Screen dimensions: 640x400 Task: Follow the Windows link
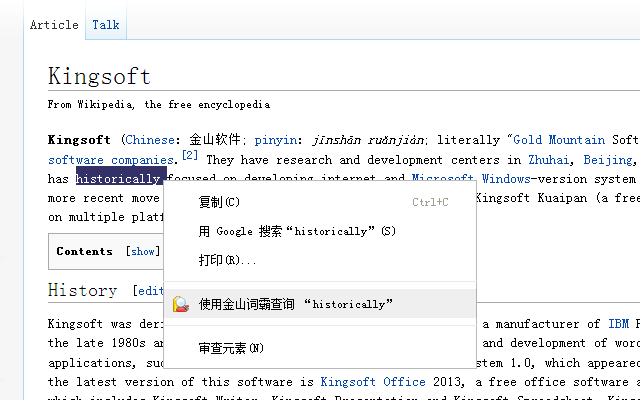pyautogui.click(x=506, y=178)
